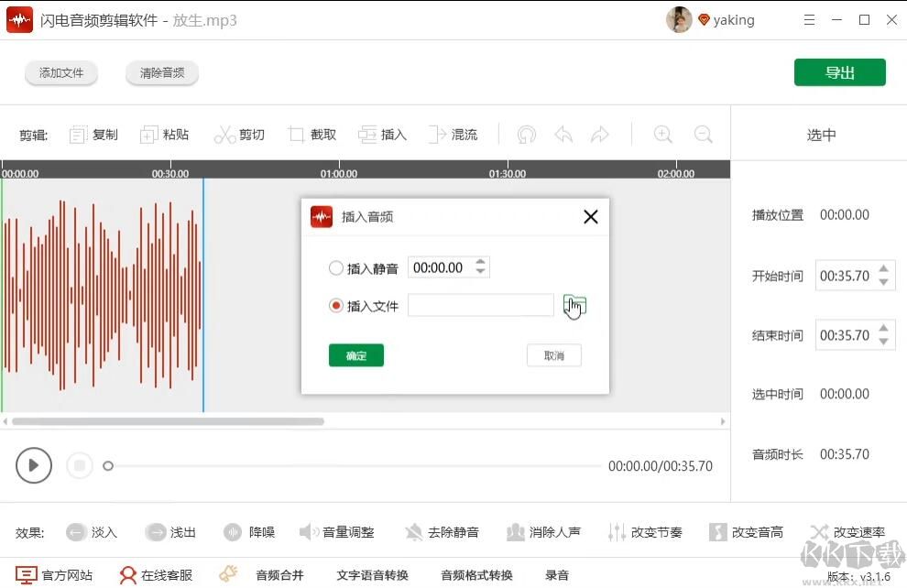Decrease end time using stepper arrow
Image resolution: width=907 pixels, height=588 pixels.
[x=882, y=341]
